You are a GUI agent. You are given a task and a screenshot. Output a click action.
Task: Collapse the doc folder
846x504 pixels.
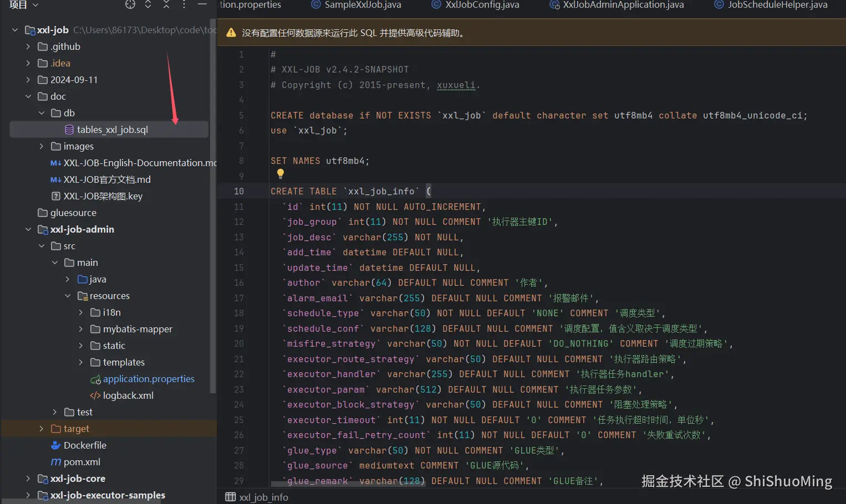[28, 96]
